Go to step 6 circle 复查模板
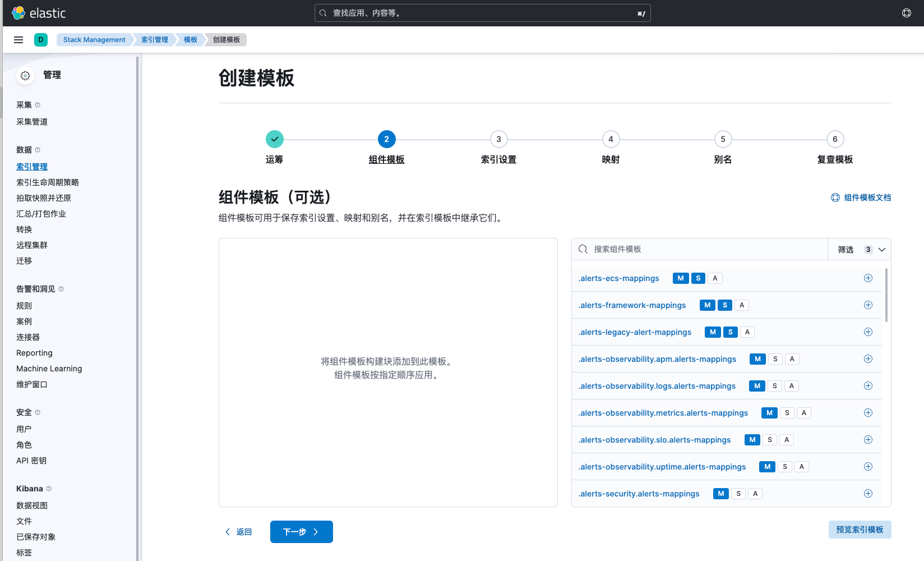Screen dimensions: 924x561 (835, 139)
